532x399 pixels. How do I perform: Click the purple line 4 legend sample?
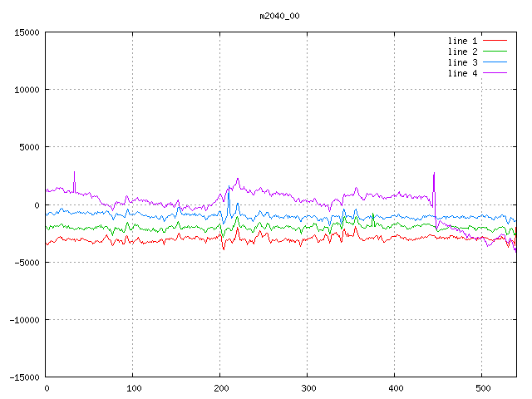[495, 73]
